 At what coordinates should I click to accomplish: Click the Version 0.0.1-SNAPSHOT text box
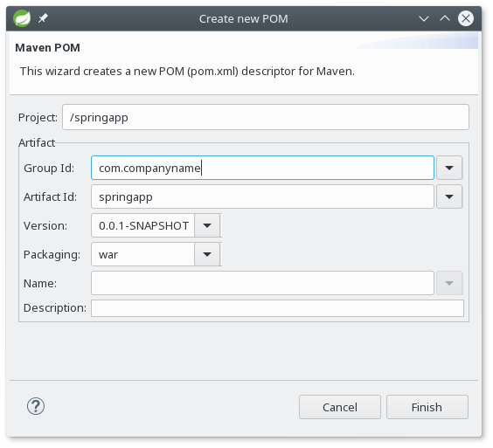pyautogui.click(x=143, y=225)
